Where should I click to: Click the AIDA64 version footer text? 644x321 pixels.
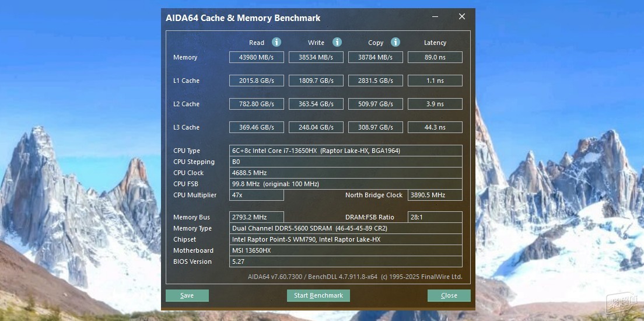pyautogui.click(x=355, y=277)
